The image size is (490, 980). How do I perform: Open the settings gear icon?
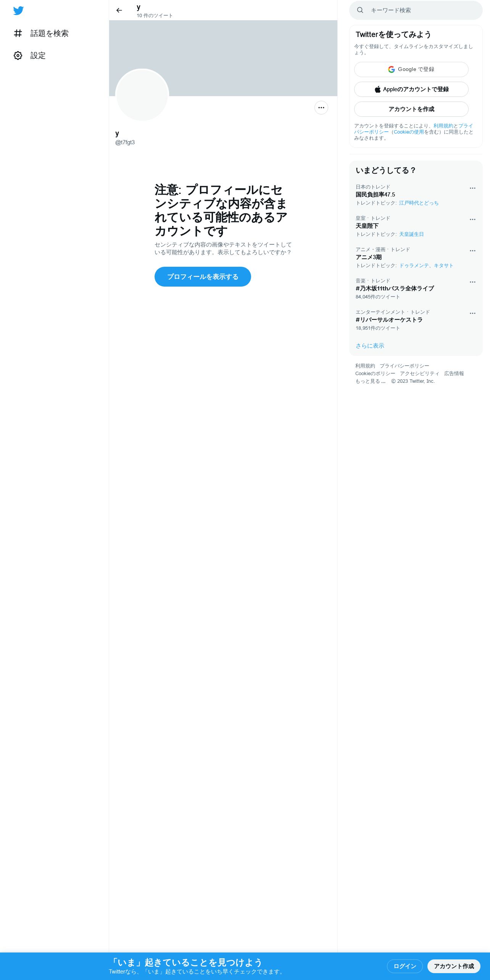pyautogui.click(x=18, y=55)
